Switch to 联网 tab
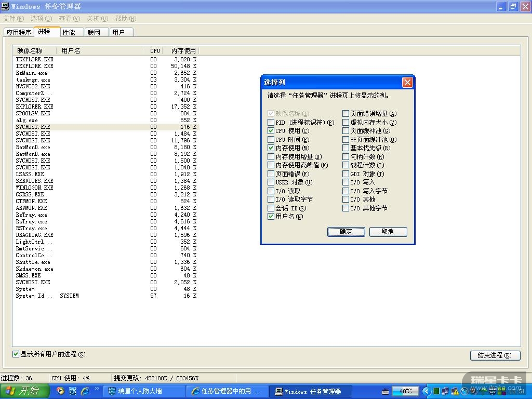Screen dimensions: 532x399 click(x=96, y=32)
